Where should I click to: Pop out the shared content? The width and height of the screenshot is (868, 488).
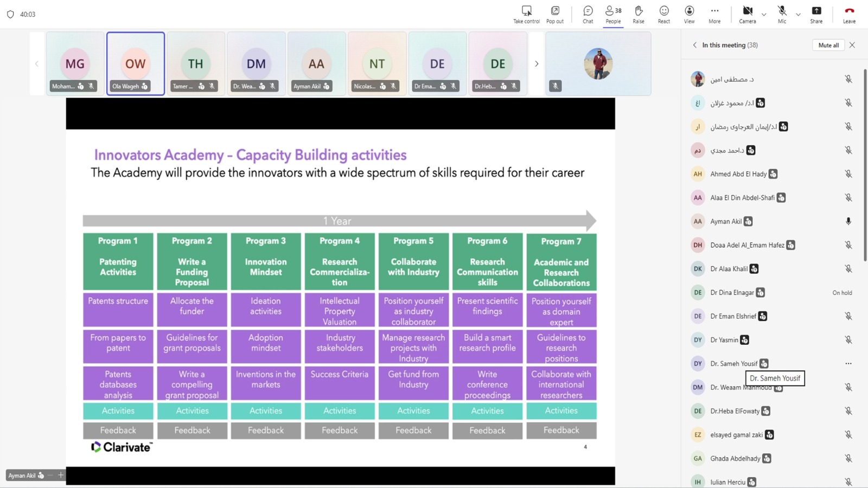click(554, 11)
